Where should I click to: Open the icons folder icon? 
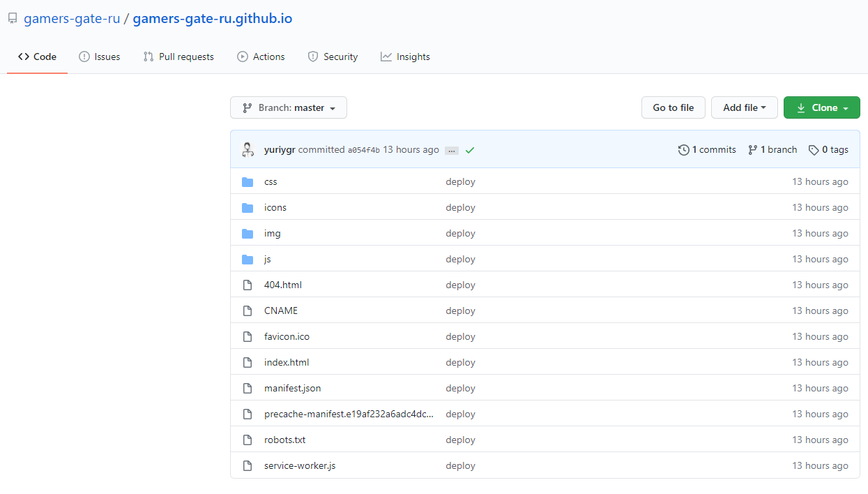(x=248, y=208)
